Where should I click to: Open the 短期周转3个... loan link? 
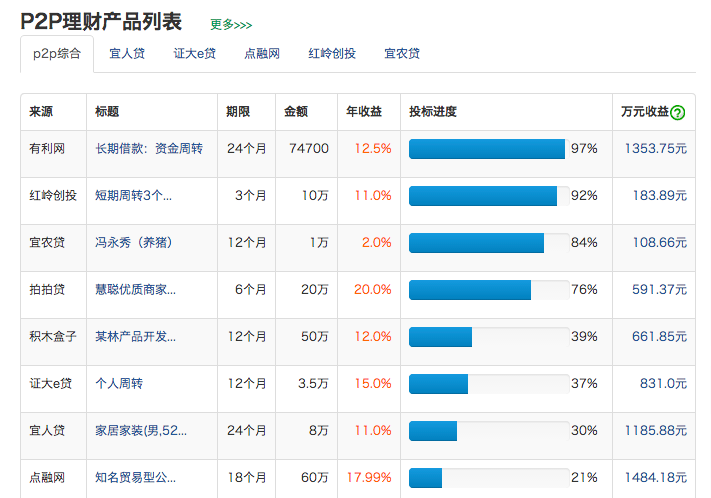coord(133,196)
